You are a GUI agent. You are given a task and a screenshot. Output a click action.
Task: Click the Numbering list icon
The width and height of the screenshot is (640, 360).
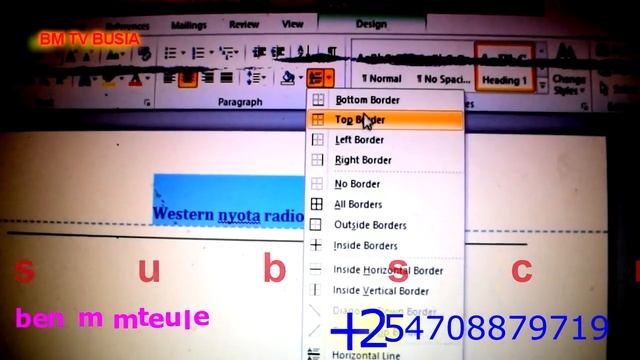tap(198, 53)
